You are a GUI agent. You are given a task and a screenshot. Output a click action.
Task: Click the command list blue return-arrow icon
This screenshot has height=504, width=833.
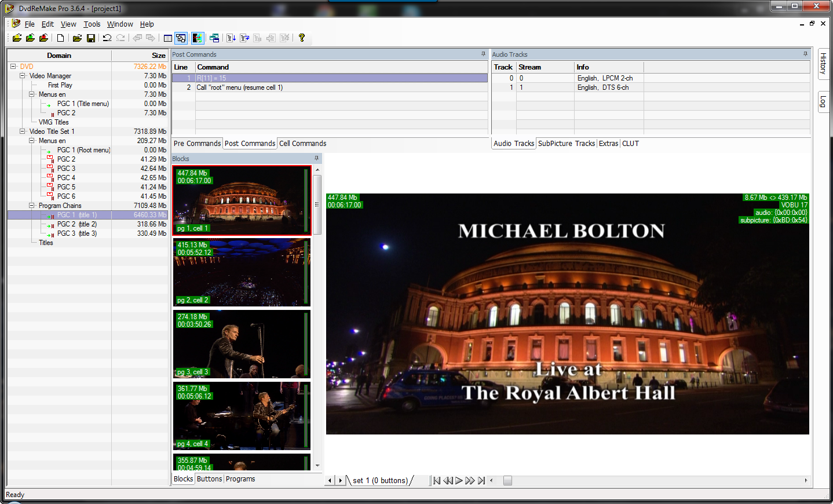[x=244, y=38]
